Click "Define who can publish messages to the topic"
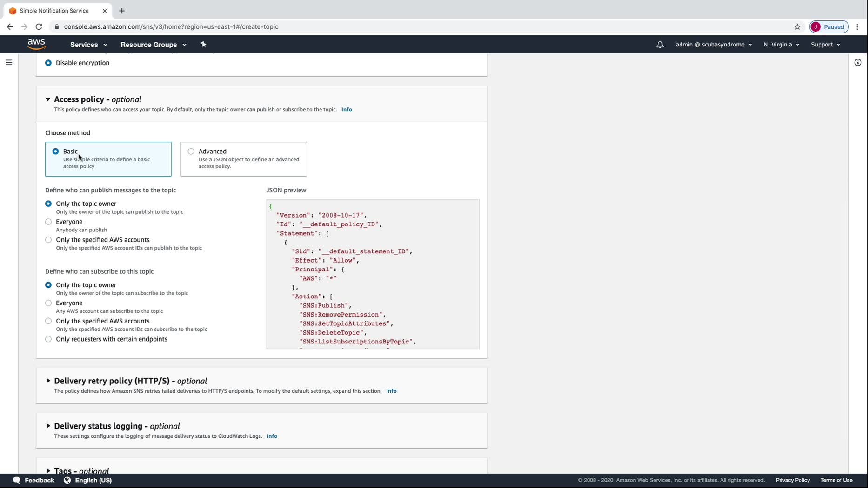868x488 pixels. (111, 190)
